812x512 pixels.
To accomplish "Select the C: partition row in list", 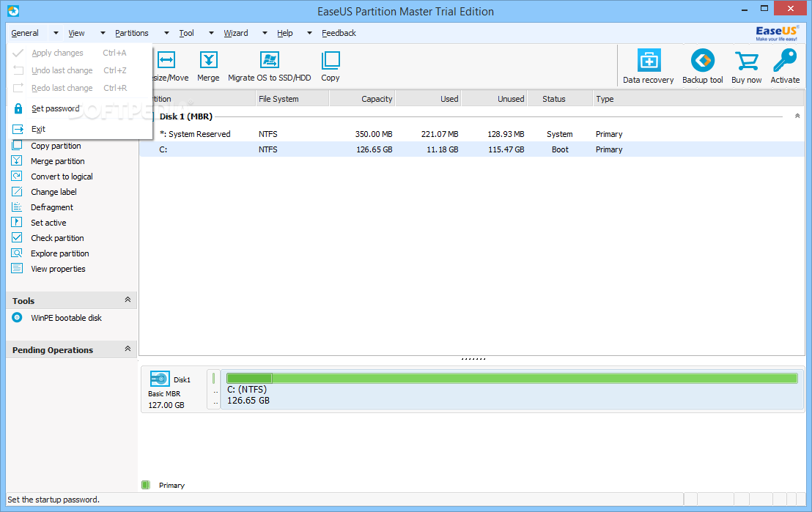I will point(472,149).
